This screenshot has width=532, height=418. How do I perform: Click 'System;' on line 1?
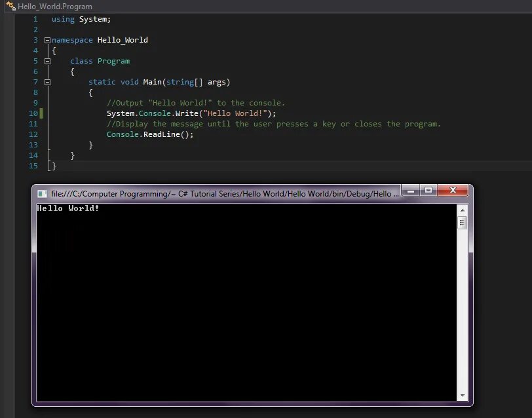tap(95, 20)
